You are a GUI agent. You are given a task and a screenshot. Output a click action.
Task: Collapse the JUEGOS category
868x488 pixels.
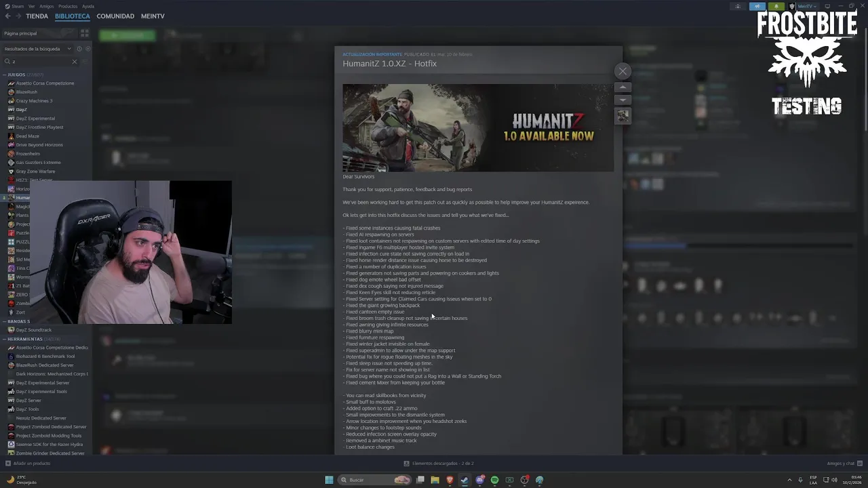coord(5,75)
